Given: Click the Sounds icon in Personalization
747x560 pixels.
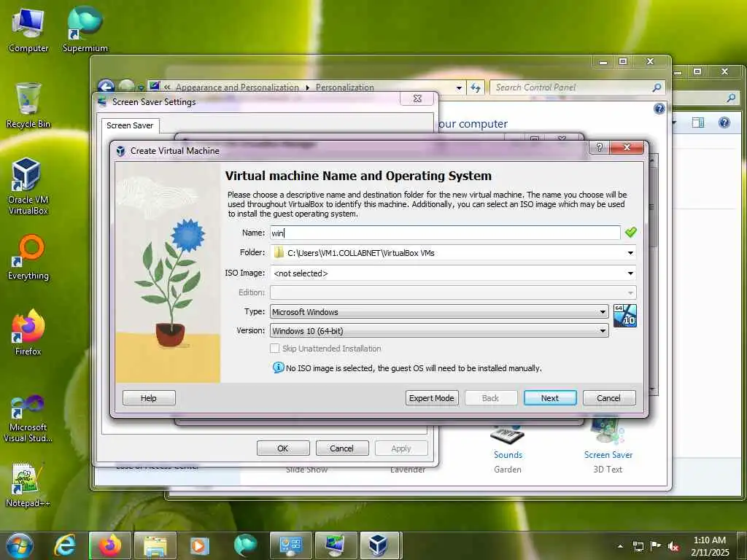Looking at the screenshot, I should 507,435.
